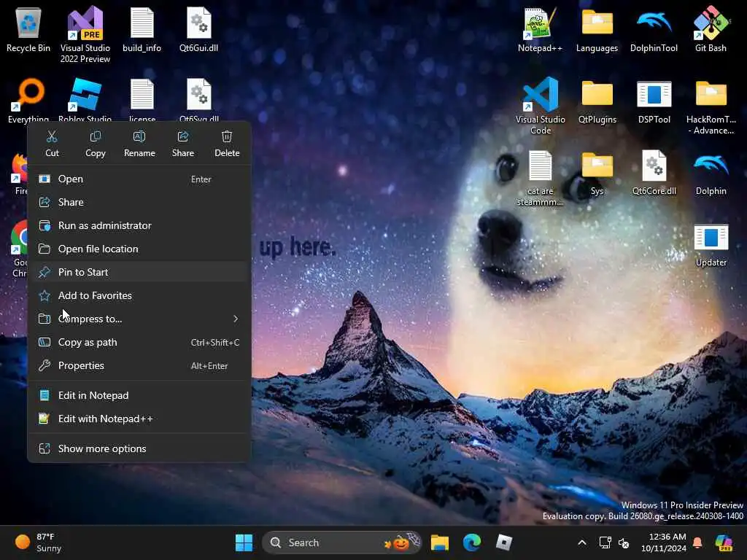Select the Languages folder icon
Image resolution: width=747 pixels, height=560 pixels.
tap(597, 29)
